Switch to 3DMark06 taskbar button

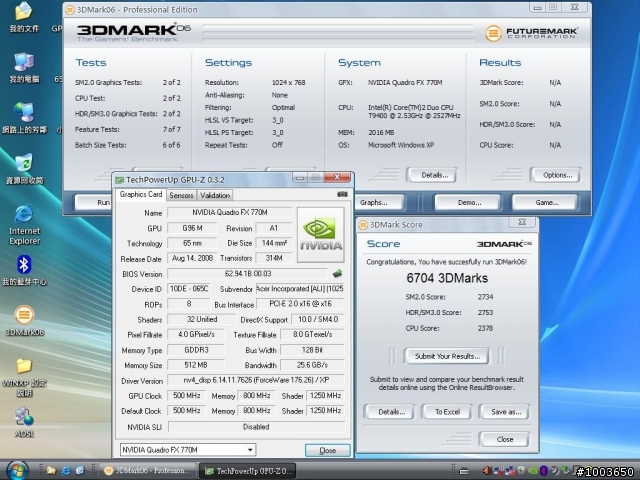click(x=147, y=471)
